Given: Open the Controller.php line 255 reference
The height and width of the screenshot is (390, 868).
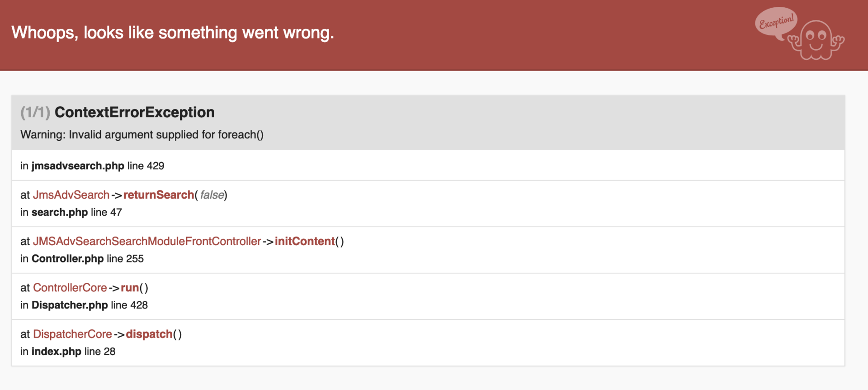Looking at the screenshot, I should point(82,259).
